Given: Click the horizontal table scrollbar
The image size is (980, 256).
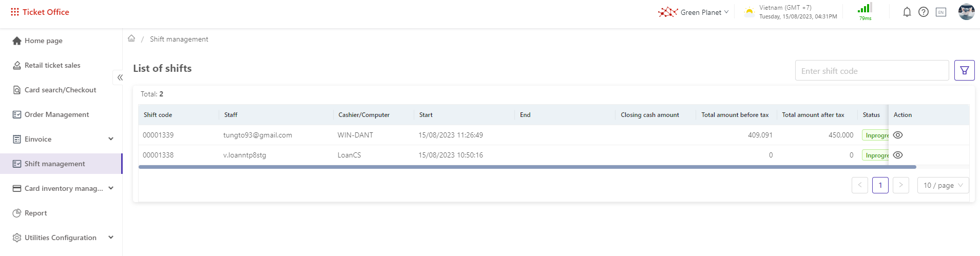Looking at the screenshot, I should 527,167.
